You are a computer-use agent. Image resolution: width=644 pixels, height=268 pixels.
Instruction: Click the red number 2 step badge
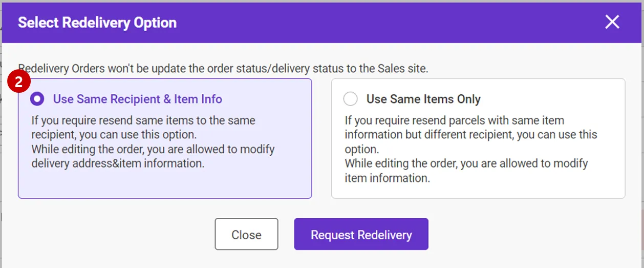tap(19, 84)
